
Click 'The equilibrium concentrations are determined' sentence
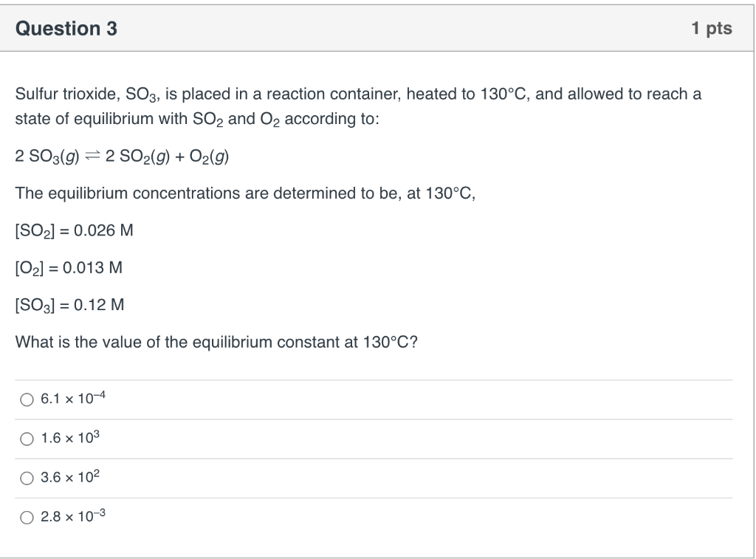pyautogui.click(x=245, y=193)
